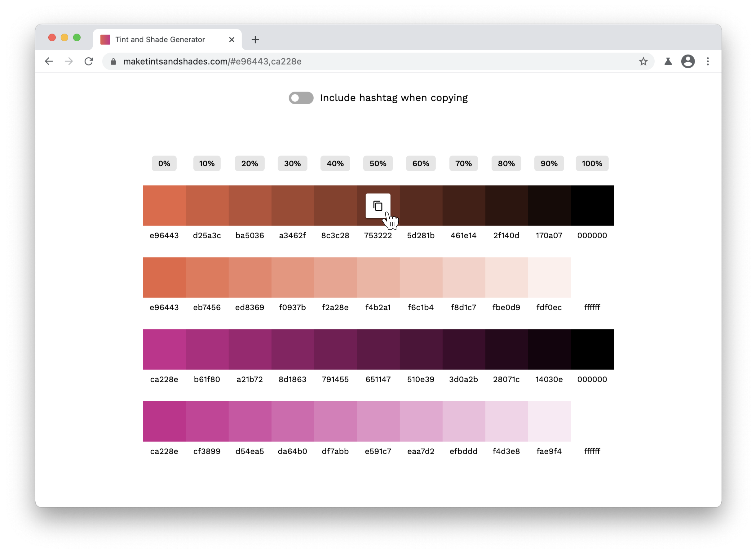
Task: Click the copy icon on 753222 swatch
Action: point(378,206)
